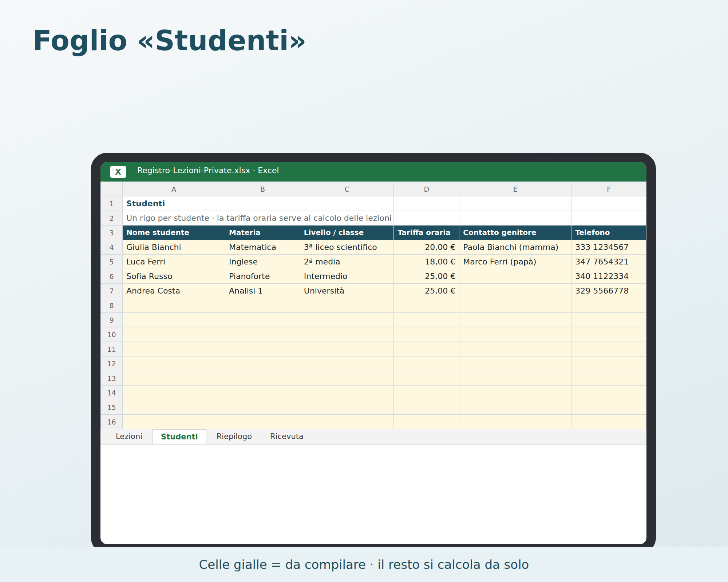Viewport: 728px width, 582px height.
Task: Click empty Contatto genitore cell for Andrea Costa
Action: (515, 291)
